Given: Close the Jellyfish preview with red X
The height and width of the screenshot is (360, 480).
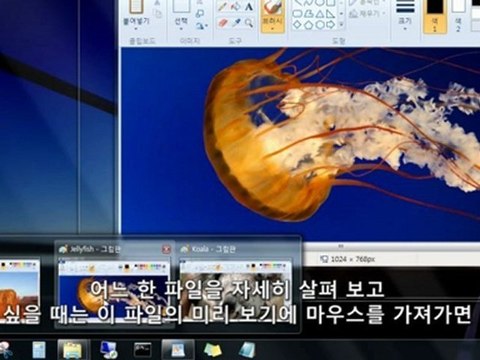Looking at the screenshot, I should (166, 249).
